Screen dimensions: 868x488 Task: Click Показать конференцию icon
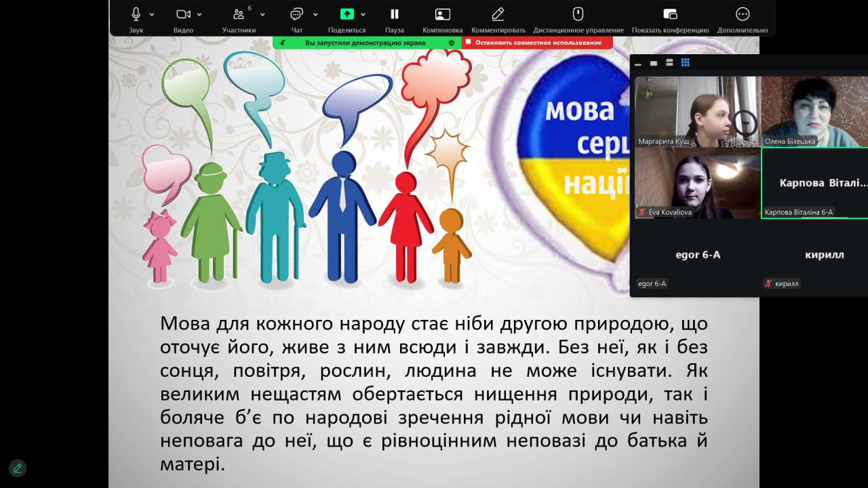670,14
